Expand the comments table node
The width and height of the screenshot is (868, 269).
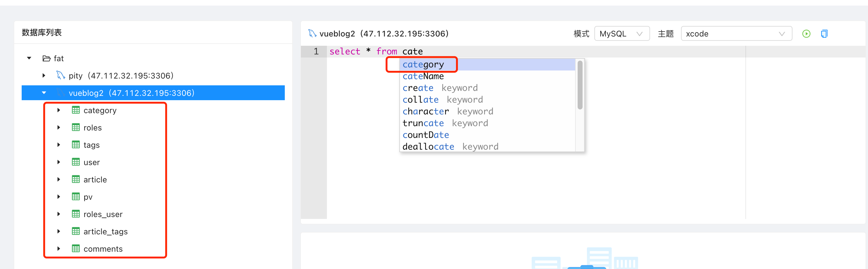(x=59, y=249)
